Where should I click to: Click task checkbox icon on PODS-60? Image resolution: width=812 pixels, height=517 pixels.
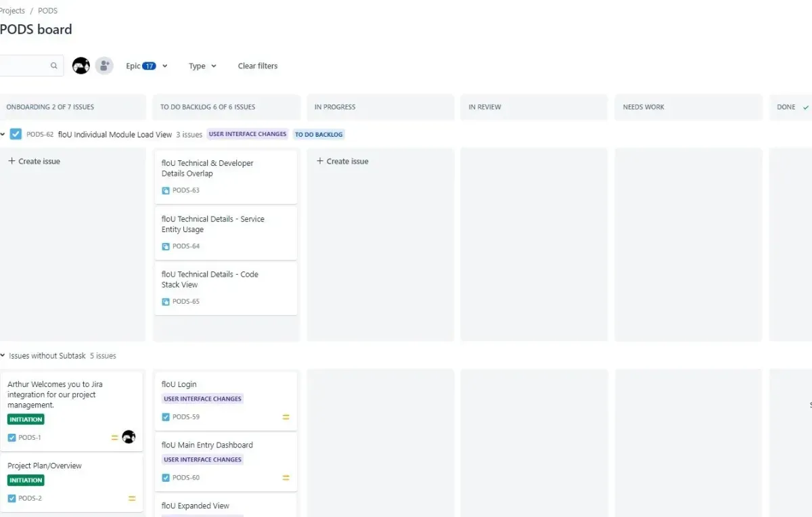[x=166, y=478]
